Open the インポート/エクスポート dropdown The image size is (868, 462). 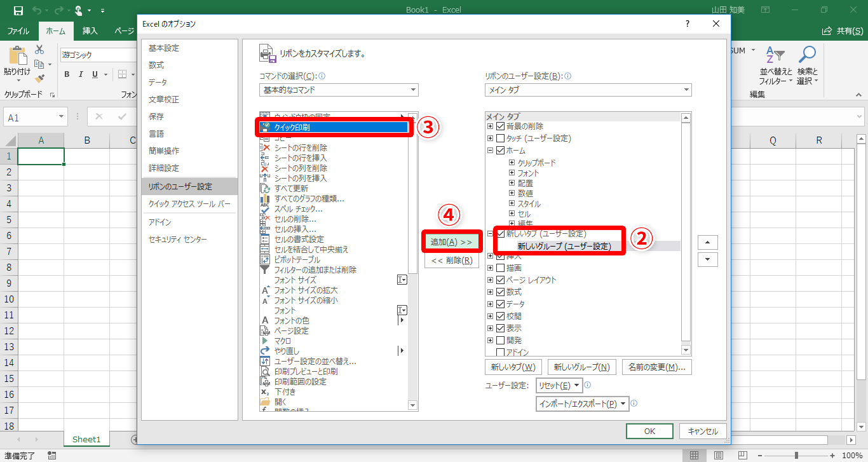pos(583,404)
